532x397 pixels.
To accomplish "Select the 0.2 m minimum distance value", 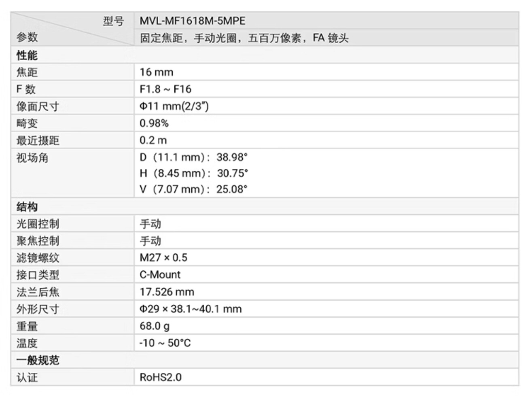I will coord(153,140).
